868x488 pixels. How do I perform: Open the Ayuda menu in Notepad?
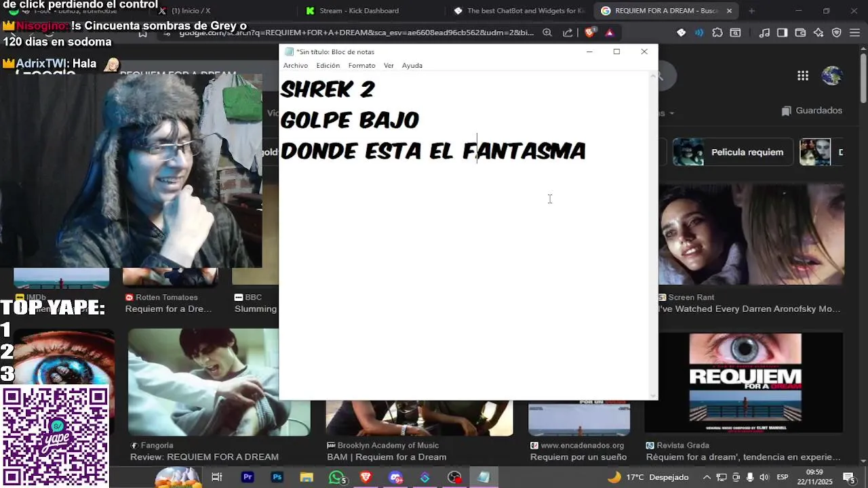(x=412, y=66)
